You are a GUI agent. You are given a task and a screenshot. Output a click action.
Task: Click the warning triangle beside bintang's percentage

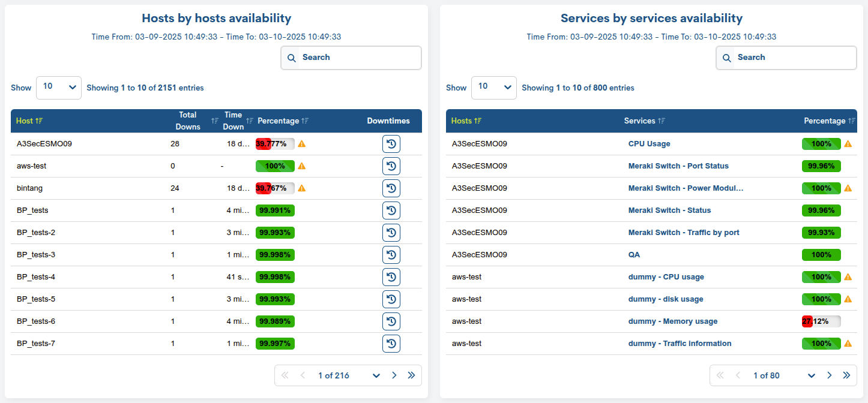(x=301, y=188)
